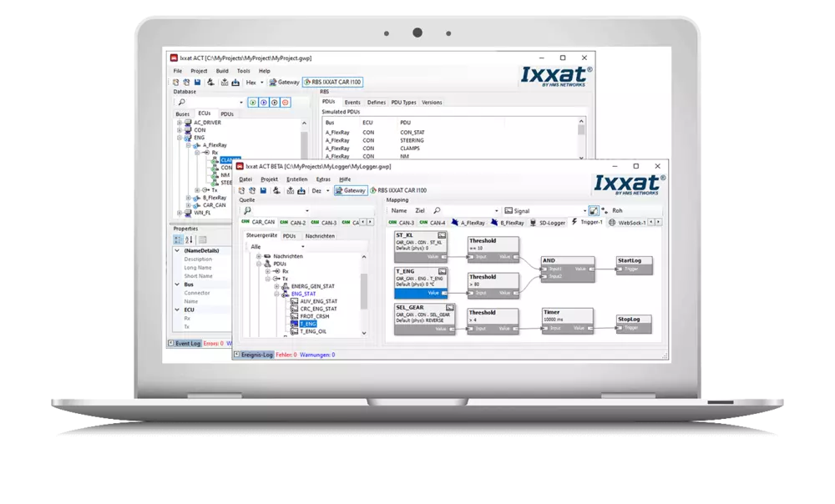Click the signal icon on the ST_KL block

coord(442,235)
